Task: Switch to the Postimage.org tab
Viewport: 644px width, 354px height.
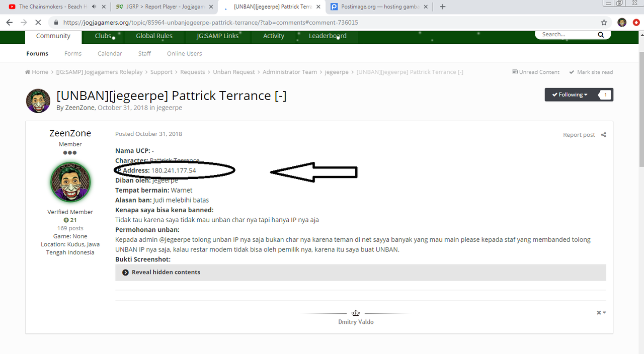Action: coord(379,7)
